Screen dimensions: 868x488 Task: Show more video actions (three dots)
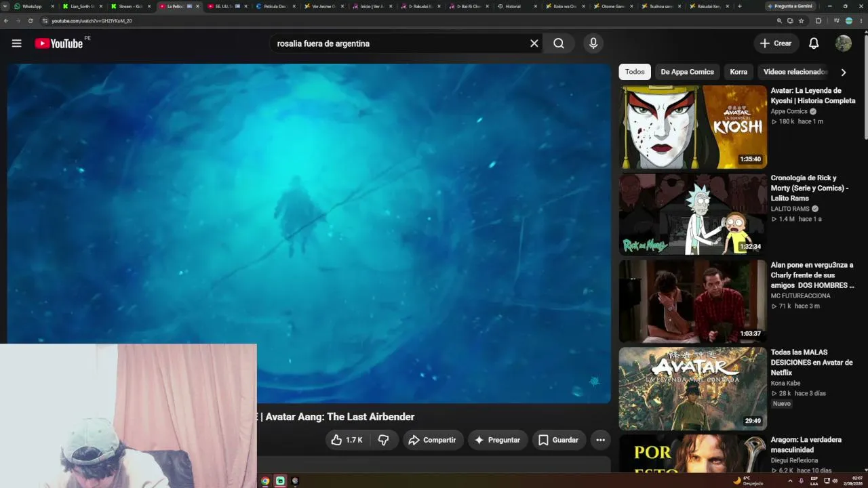click(x=600, y=440)
